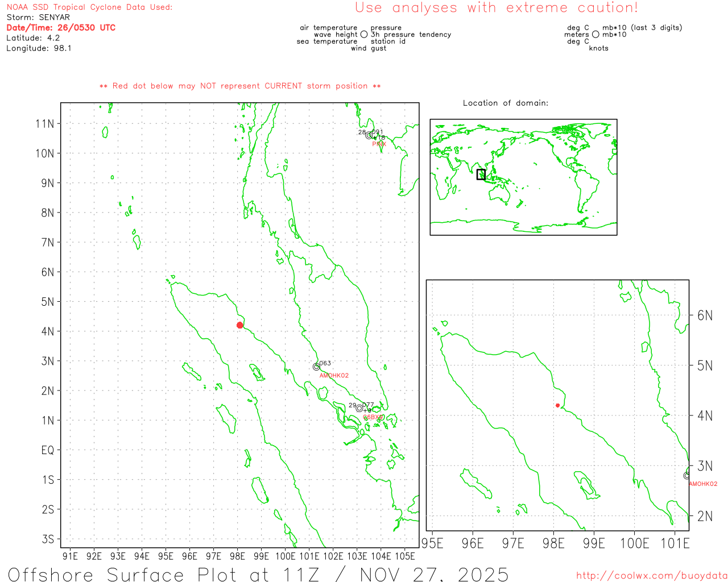
Task: Click the red AMOHK02 label on main map
Action: click(334, 376)
